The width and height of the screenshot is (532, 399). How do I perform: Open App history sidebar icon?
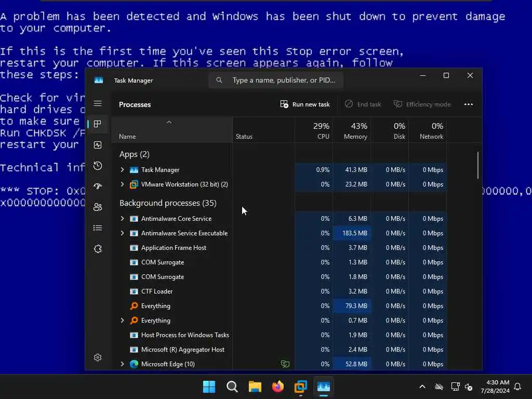coord(98,166)
